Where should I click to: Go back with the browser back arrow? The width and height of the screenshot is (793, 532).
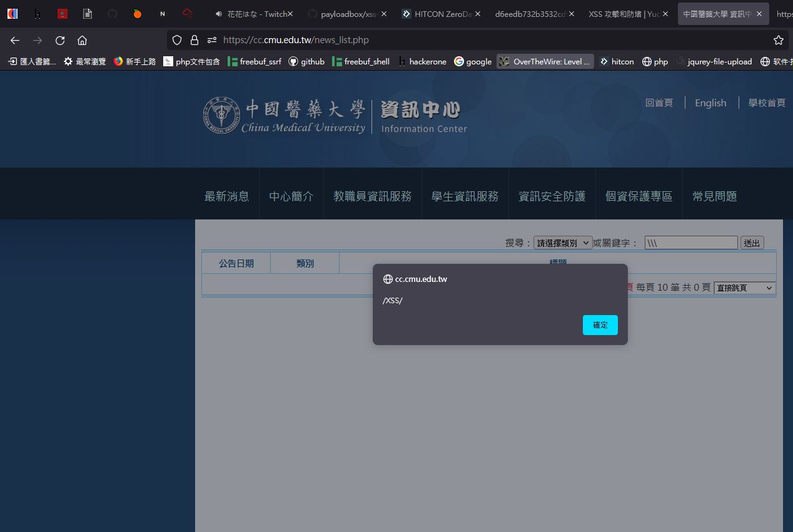pyautogui.click(x=15, y=40)
